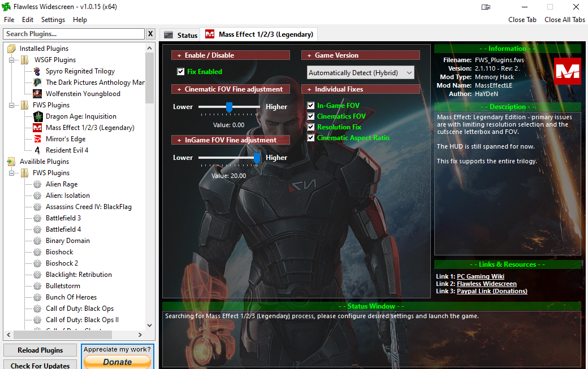Click the Battlefield 4 gear icon
588x369 pixels.
[37, 229]
